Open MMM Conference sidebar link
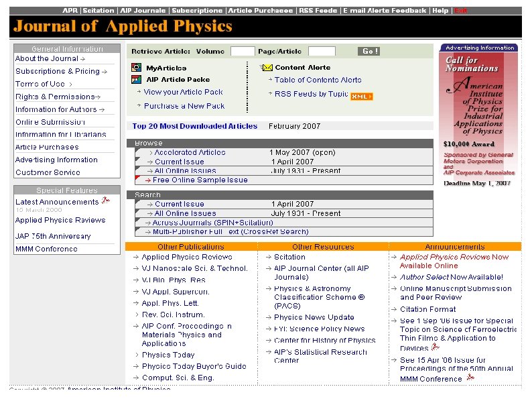 tap(46, 249)
